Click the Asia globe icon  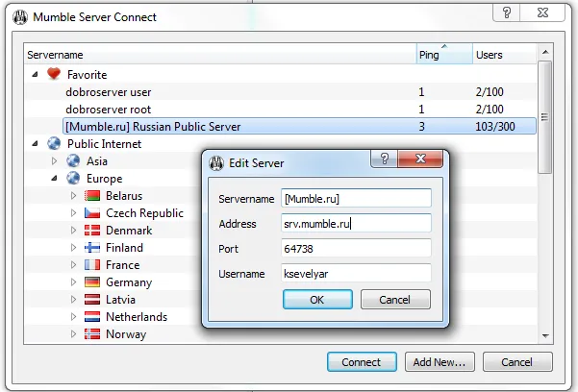[x=73, y=161]
